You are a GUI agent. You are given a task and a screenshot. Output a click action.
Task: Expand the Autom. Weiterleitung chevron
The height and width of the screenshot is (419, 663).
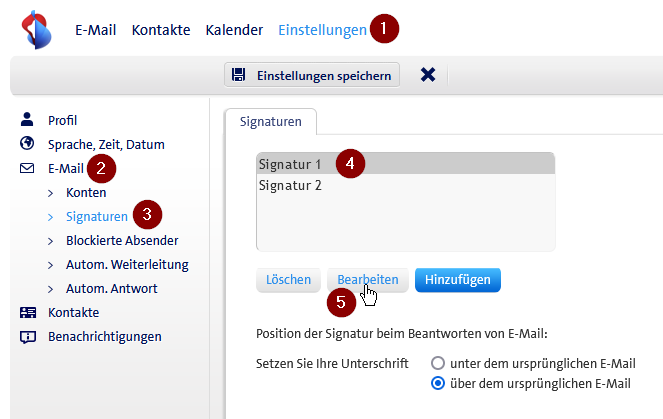51,264
